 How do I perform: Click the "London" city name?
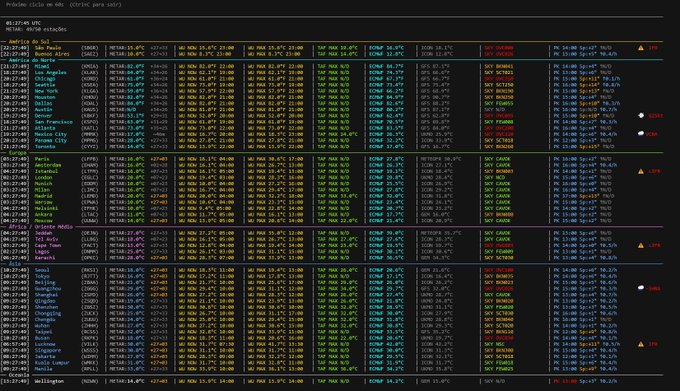(44, 177)
